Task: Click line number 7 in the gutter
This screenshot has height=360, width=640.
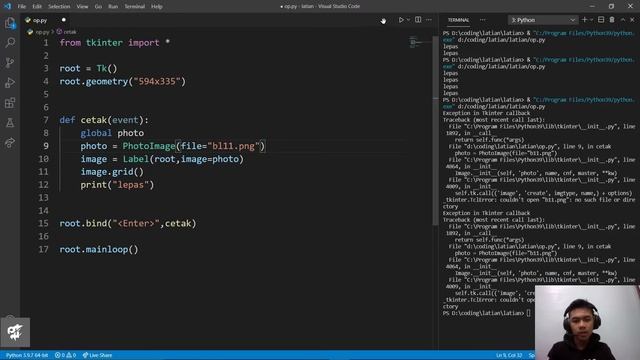Action: click(46, 120)
